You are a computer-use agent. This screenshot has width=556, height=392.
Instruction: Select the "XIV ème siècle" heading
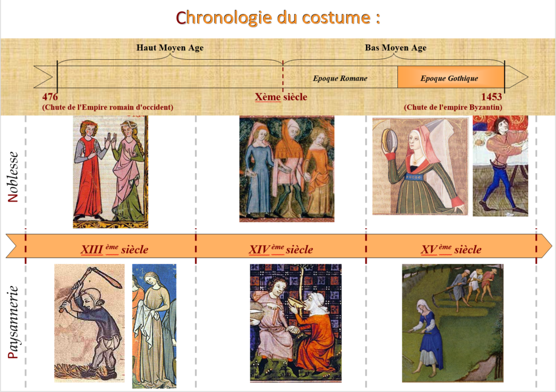(x=281, y=249)
